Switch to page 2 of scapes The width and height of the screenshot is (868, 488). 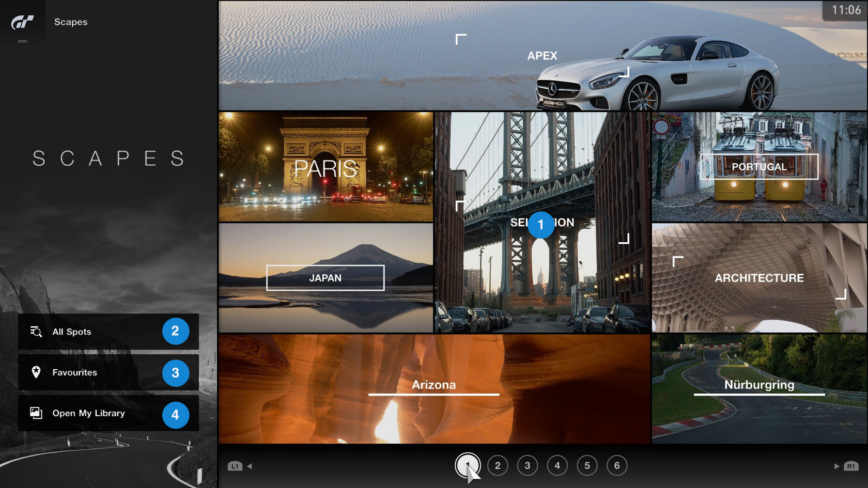(x=498, y=465)
